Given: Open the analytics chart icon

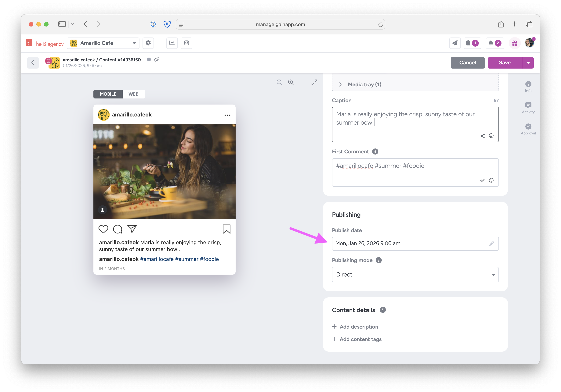Looking at the screenshot, I should pos(172,43).
